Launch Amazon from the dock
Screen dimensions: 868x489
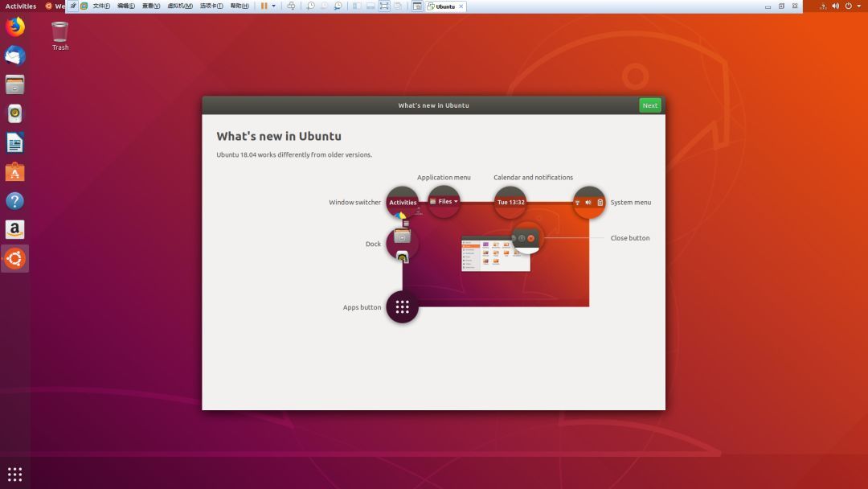click(14, 230)
